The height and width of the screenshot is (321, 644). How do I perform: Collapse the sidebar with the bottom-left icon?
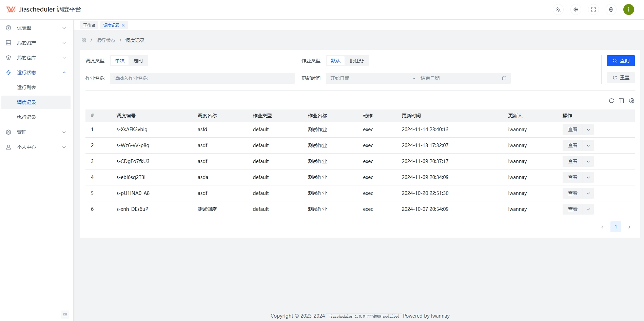tap(65, 315)
